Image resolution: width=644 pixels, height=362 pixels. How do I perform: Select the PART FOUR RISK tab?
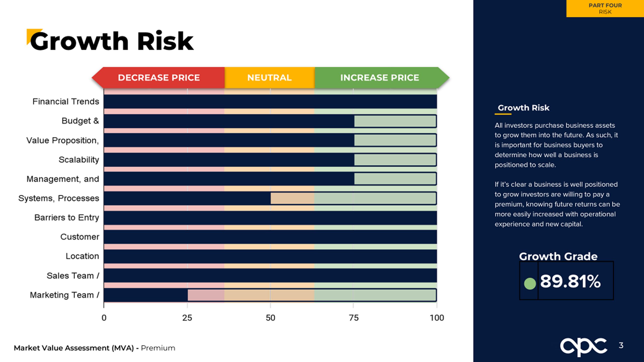click(x=605, y=9)
